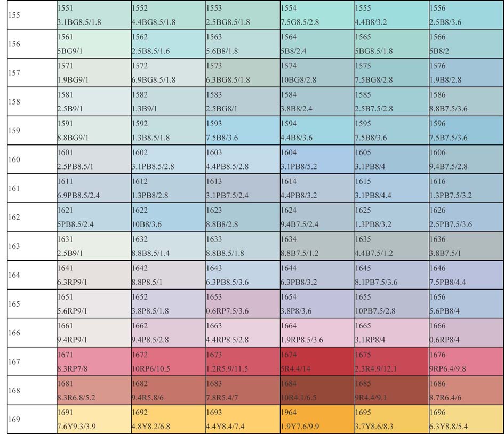The width and height of the screenshot is (504, 434).
Task: Select row header 162
Action: point(14,218)
